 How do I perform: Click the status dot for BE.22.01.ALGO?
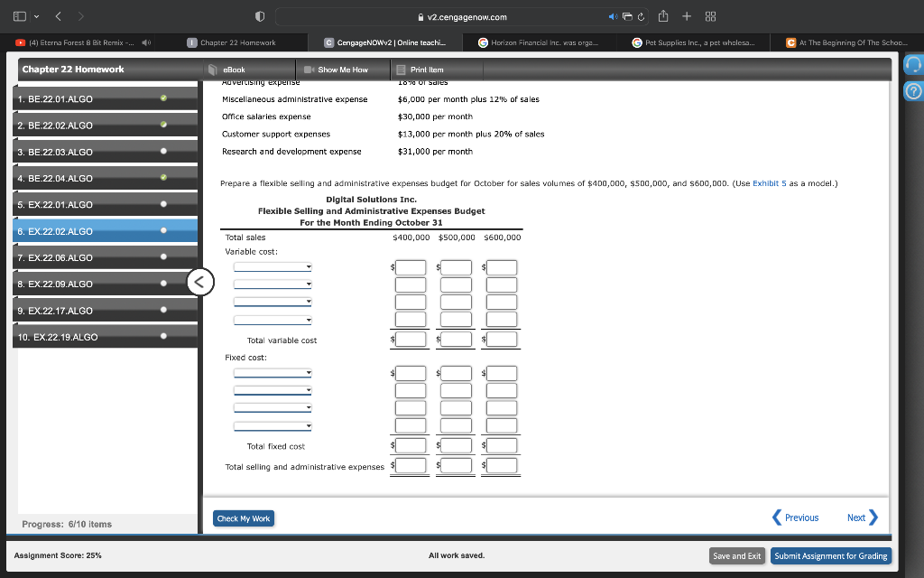[x=163, y=98]
